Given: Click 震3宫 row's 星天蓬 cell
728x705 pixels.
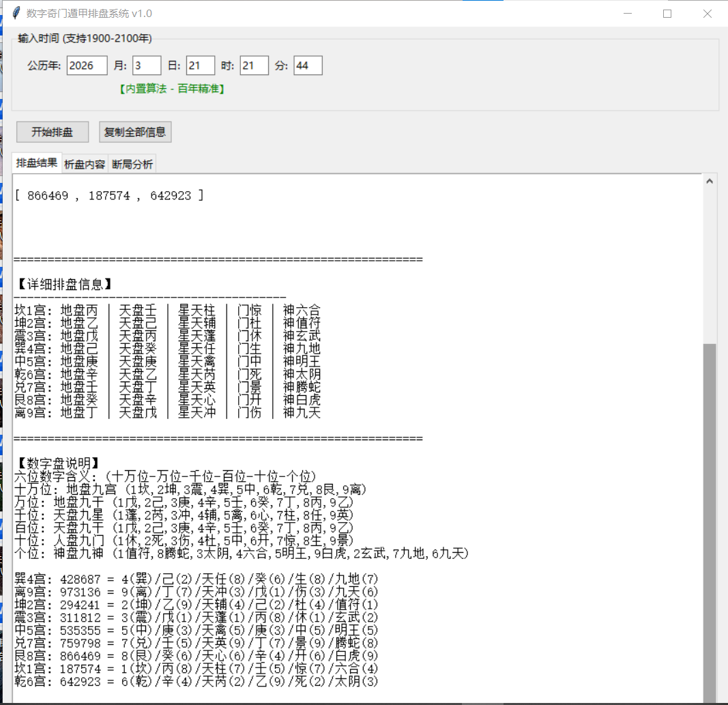Looking at the screenshot, I should (197, 335).
